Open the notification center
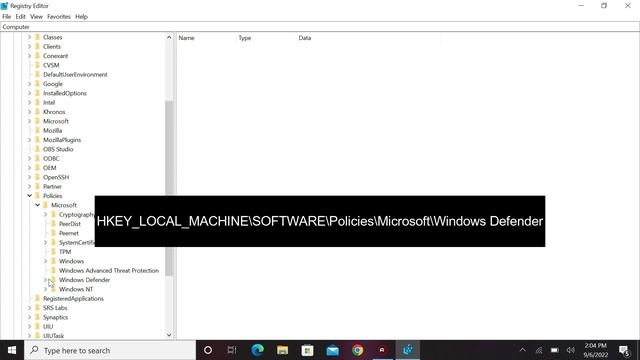Screen dimensions: 640x360 pos(624,350)
